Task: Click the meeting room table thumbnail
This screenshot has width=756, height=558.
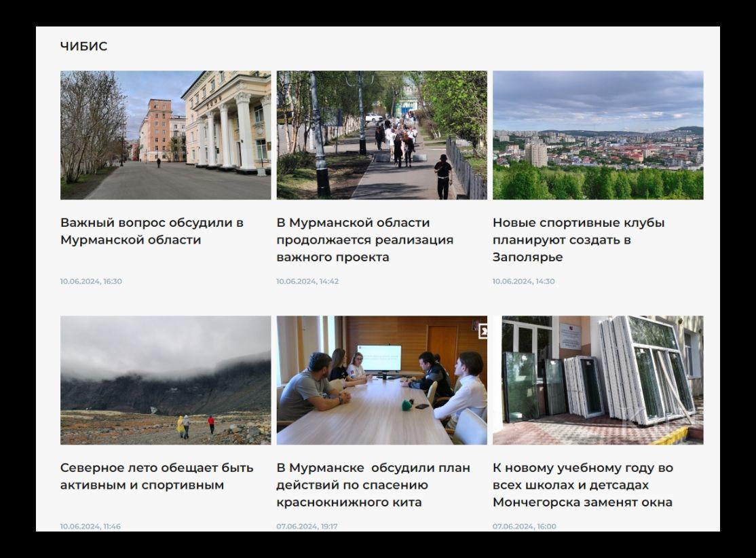Action: coord(382,380)
